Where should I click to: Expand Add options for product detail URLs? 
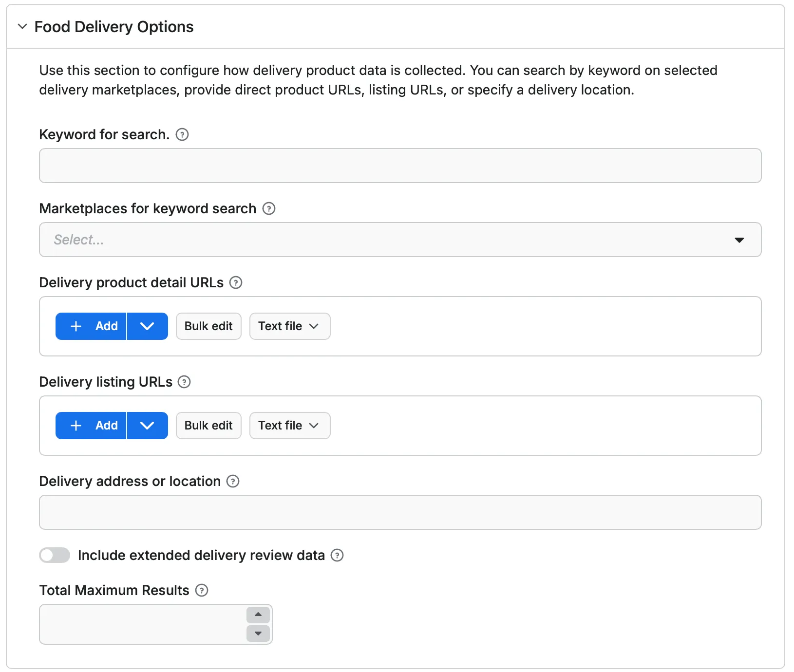pyautogui.click(x=147, y=326)
